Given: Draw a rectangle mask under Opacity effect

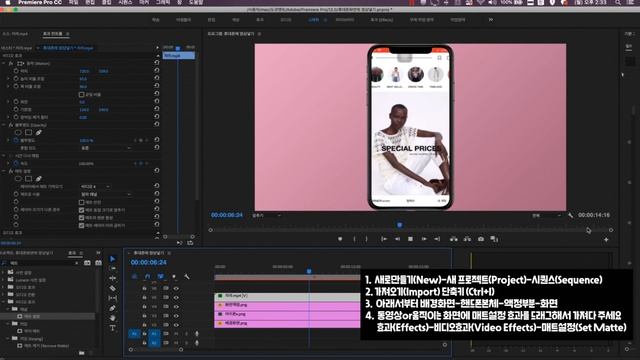Looking at the screenshot, I should coord(28,132).
